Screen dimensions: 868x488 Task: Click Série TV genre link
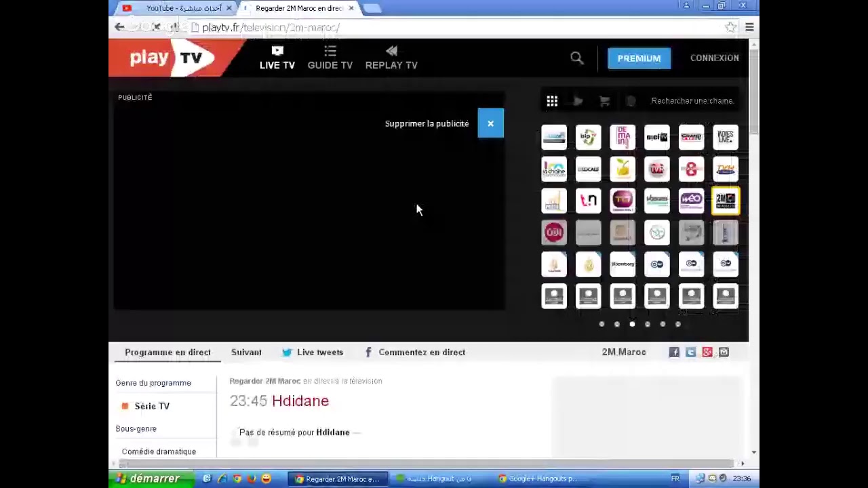pos(152,406)
